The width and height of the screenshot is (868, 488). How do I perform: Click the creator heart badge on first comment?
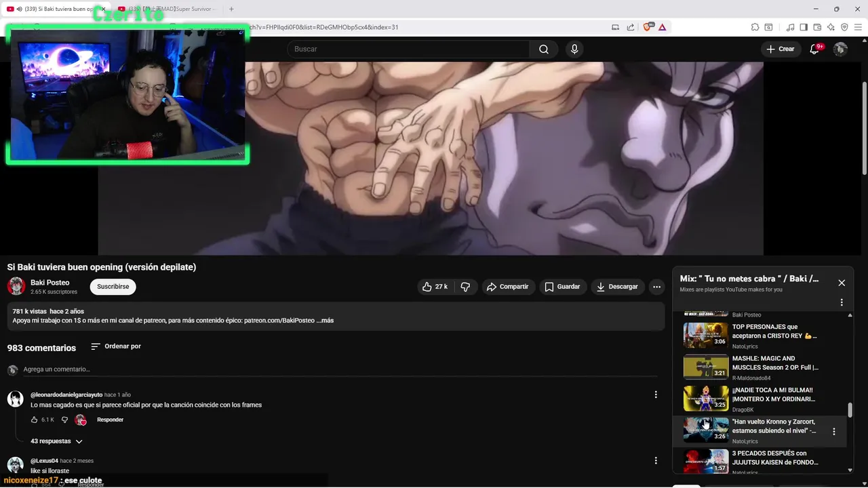(x=81, y=420)
